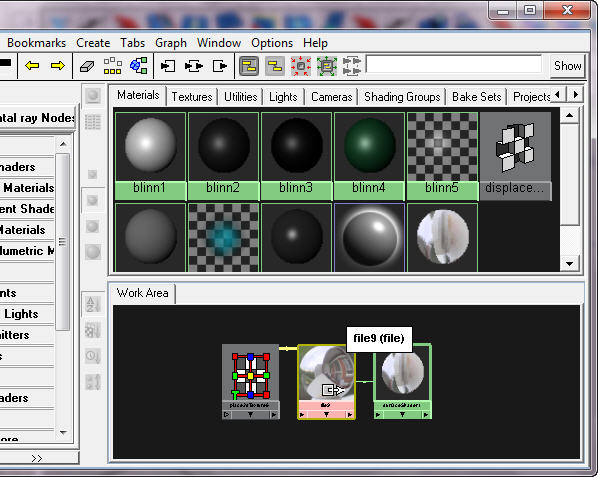Graph materials on selected objects icon
The height and width of the screenshot is (477, 598).
tap(138, 66)
